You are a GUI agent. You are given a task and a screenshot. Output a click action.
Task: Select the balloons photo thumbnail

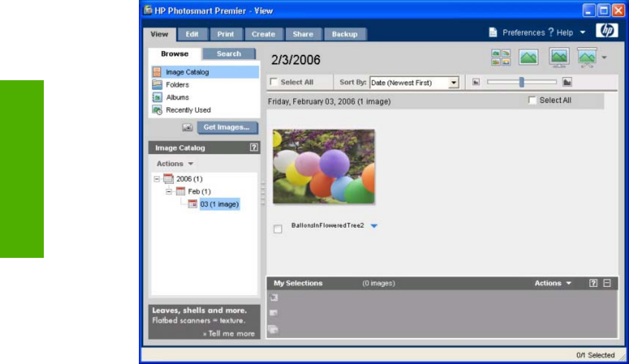pyautogui.click(x=323, y=167)
